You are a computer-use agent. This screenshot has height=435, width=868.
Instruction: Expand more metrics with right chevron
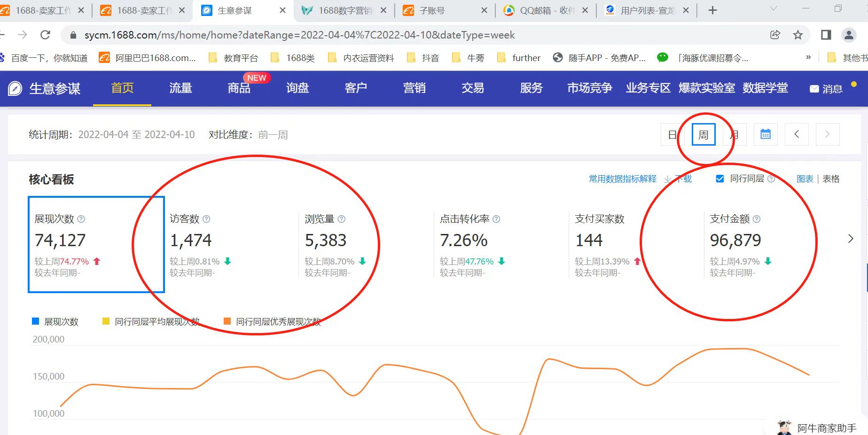click(x=850, y=239)
